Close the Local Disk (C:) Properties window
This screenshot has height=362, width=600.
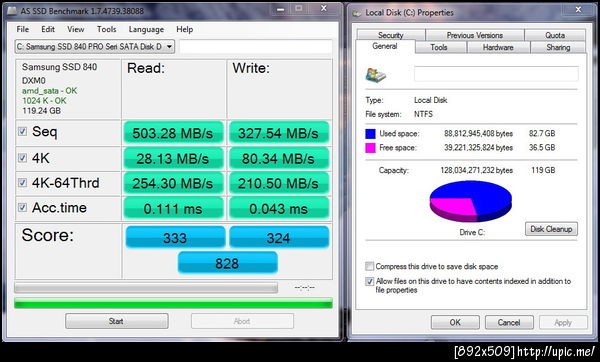click(x=578, y=9)
